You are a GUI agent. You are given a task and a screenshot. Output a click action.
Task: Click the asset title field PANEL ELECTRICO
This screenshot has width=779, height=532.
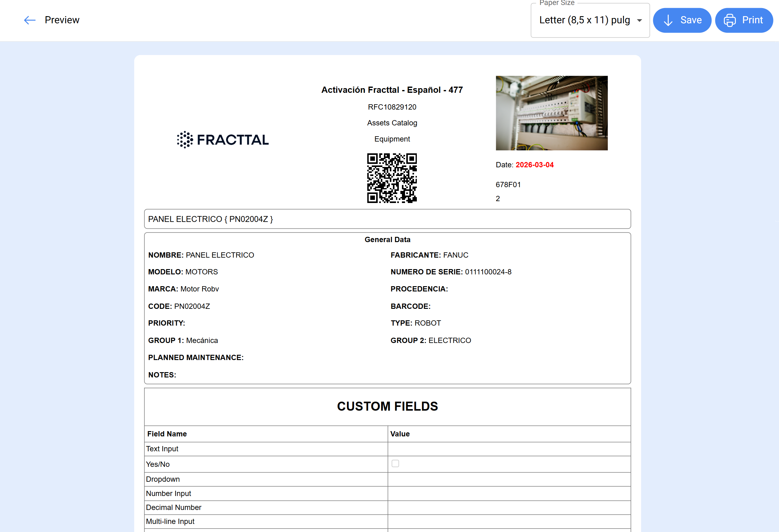point(210,219)
